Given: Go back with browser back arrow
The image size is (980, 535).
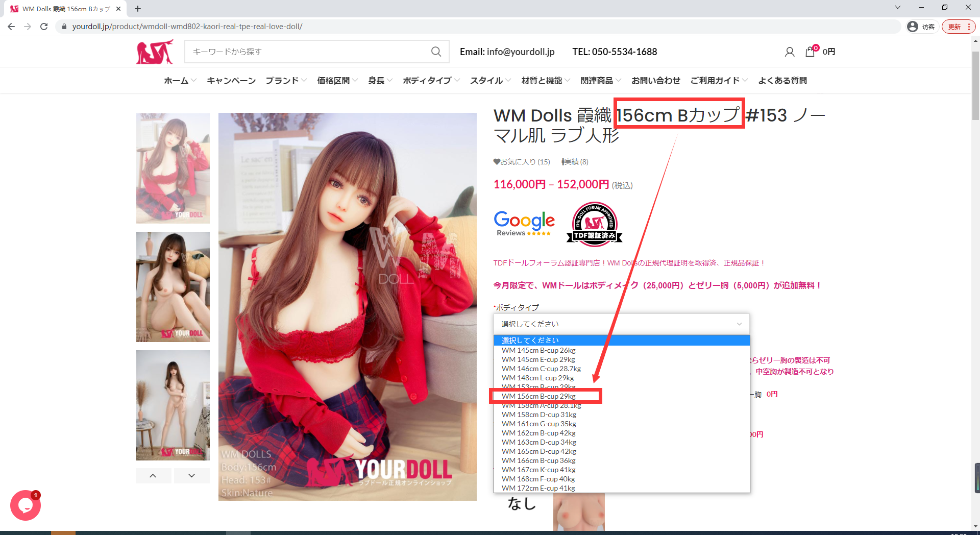Looking at the screenshot, I should pyautogui.click(x=11, y=27).
